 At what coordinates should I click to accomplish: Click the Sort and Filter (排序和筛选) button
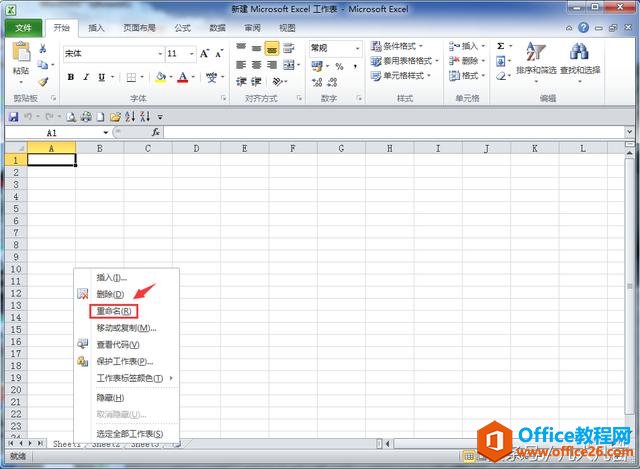click(536, 61)
